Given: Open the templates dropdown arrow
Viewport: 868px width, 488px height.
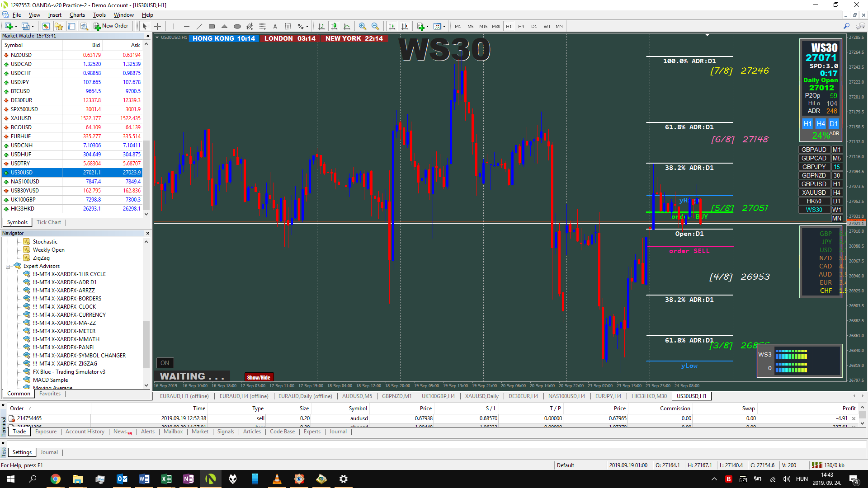Looking at the screenshot, I should (x=444, y=26).
